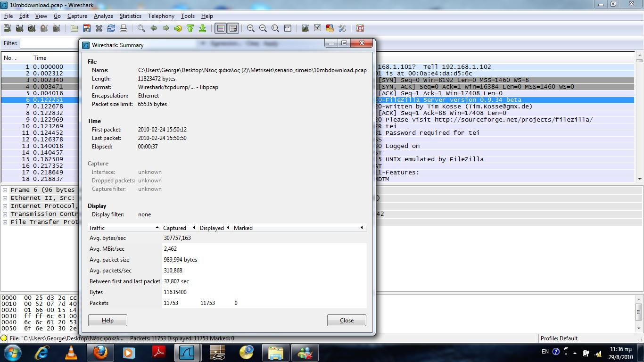The width and height of the screenshot is (644, 362).
Task: Sort by the No. column header
Action: (x=16, y=58)
